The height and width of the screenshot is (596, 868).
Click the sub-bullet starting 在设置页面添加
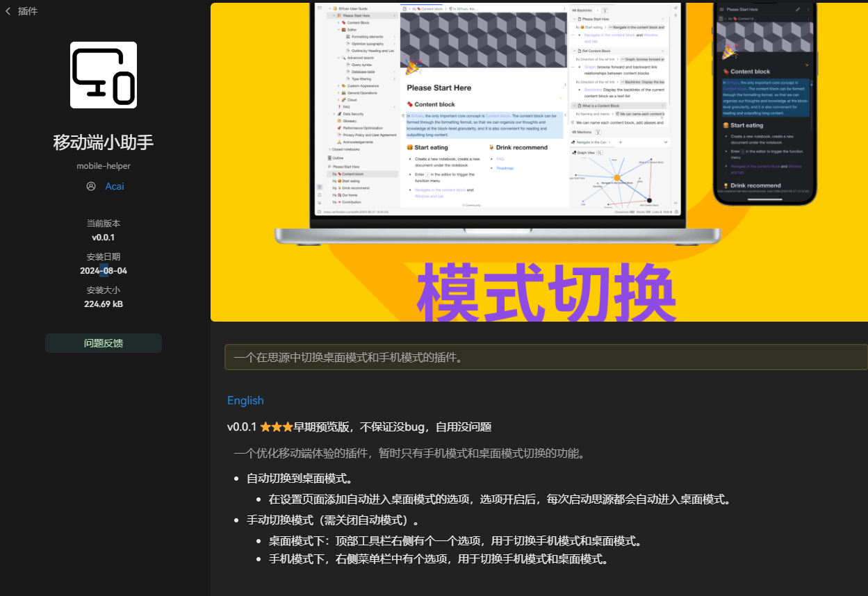(x=500, y=499)
